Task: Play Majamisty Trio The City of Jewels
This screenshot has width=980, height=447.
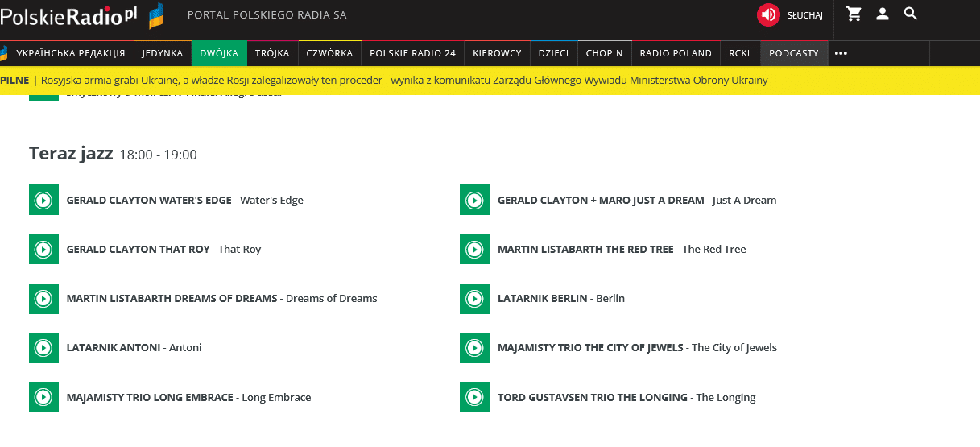Action: [x=475, y=347]
